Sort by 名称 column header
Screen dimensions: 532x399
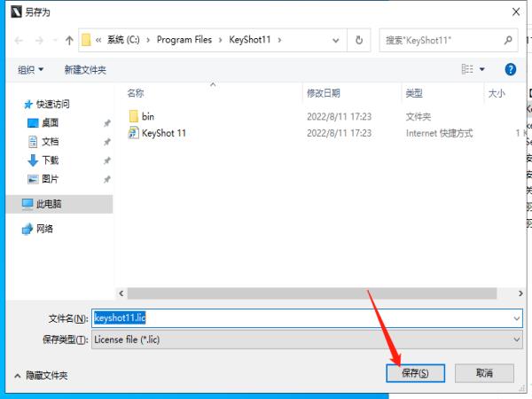136,93
